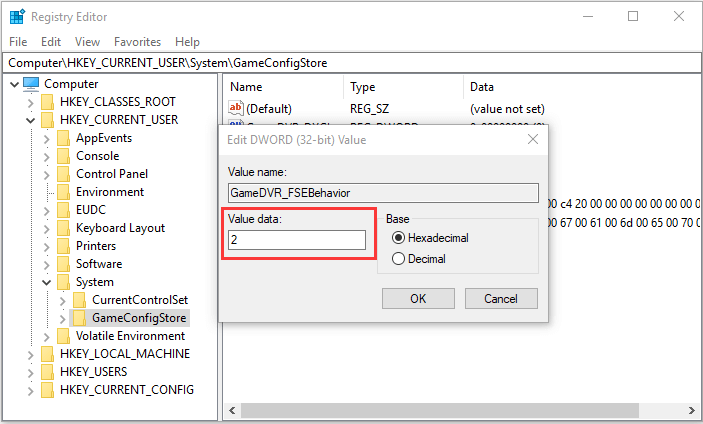This screenshot has width=703, height=424.
Task: Expand the HKEY_CLASSES_ROOT node
Action: [x=30, y=103]
